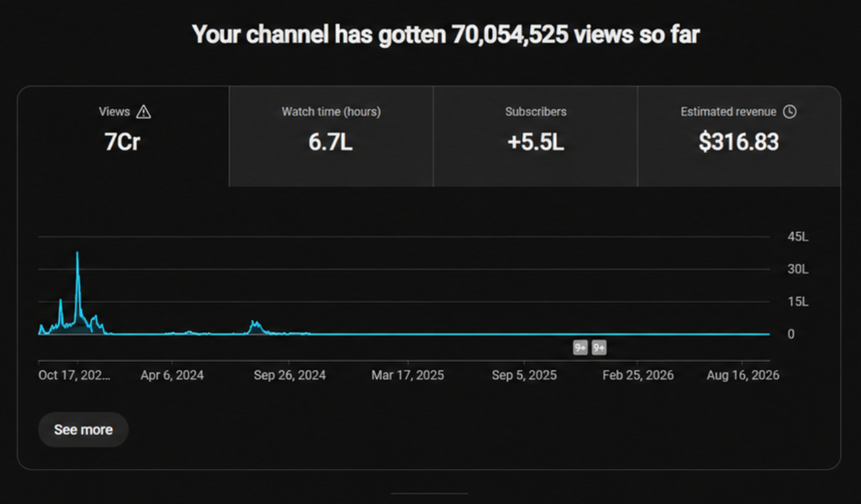The image size is (861, 504).
Task: Click the Sep 5, 2025 axis label
Action: point(524,376)
